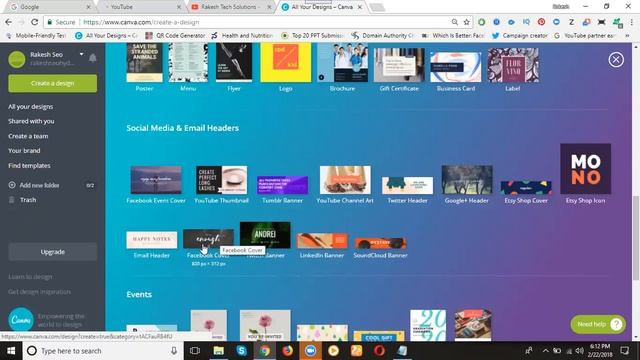This screenshot has height=360, width=640.
Task: Choose the Business Card template thumbnail
Action: click(x=456, y=67)
